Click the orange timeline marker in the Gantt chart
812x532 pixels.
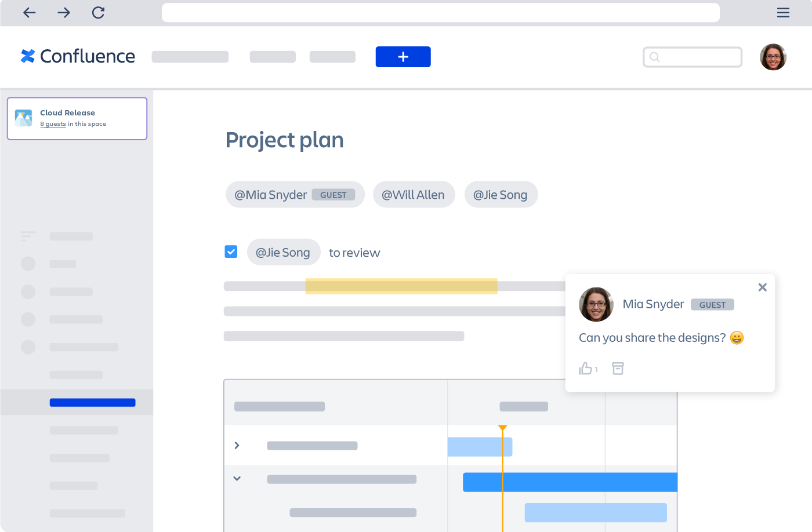click(502, 428)
